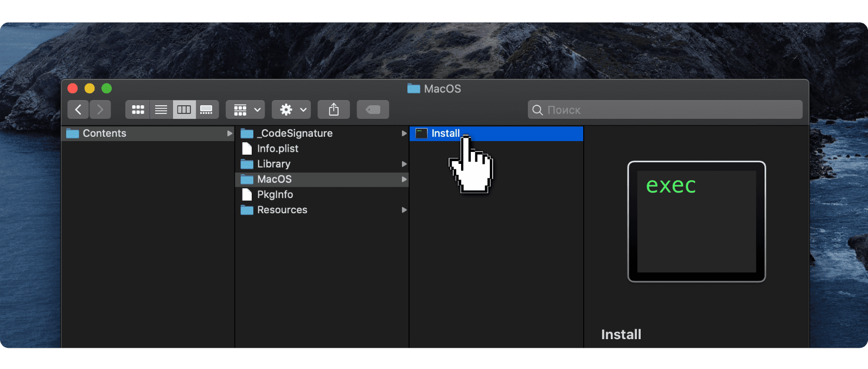868x369 pixels.
Task: Click the Edit Tags button
Action: [x=373, y=110]
